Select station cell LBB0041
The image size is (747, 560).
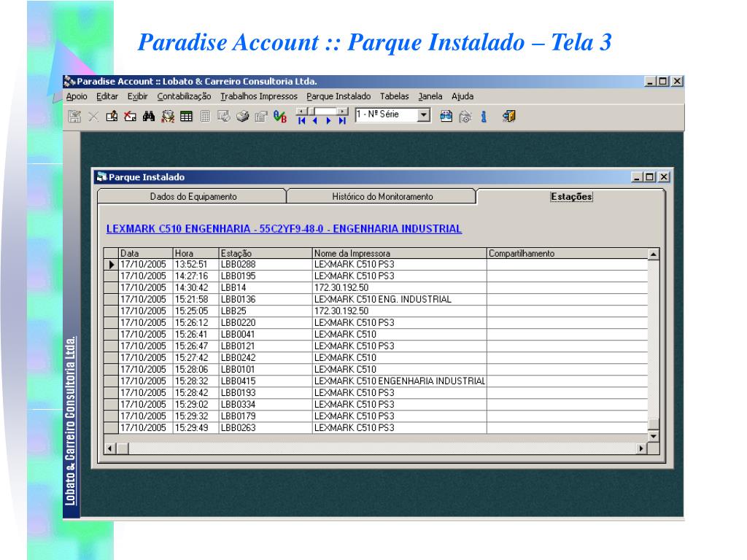pyautogui.click(x=266, y=334)
